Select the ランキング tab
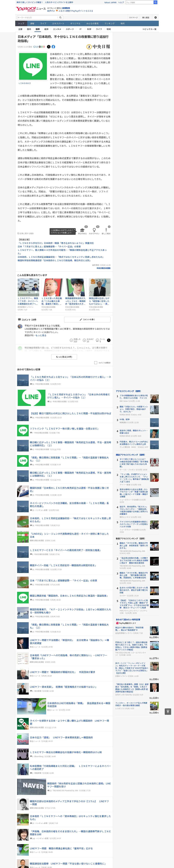The image size is (174, 868). (x=109, y=24)
